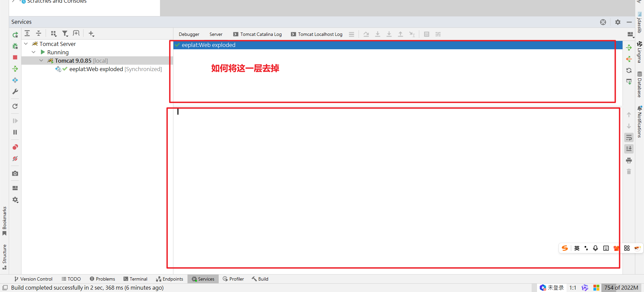Click the Step Over icon
The height and width of the screenshot is (292, 644).
tap(366, 34)
